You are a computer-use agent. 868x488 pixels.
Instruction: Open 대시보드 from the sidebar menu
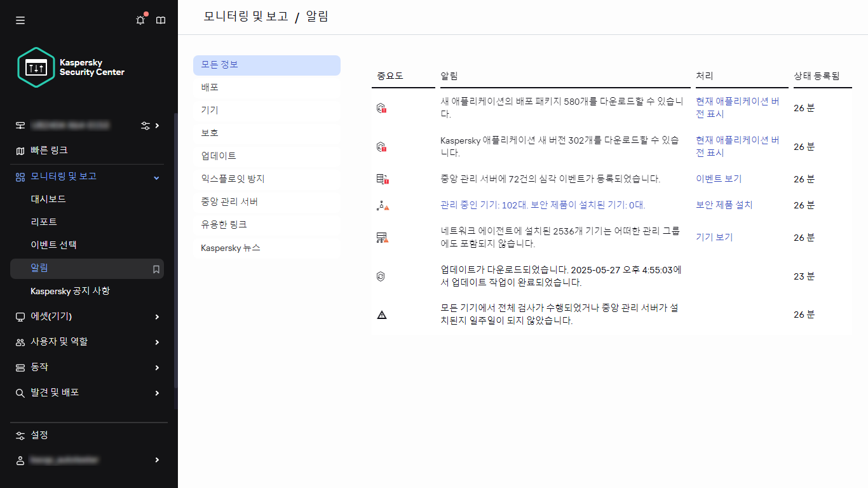pyautogui.click(x=47, y=199)
